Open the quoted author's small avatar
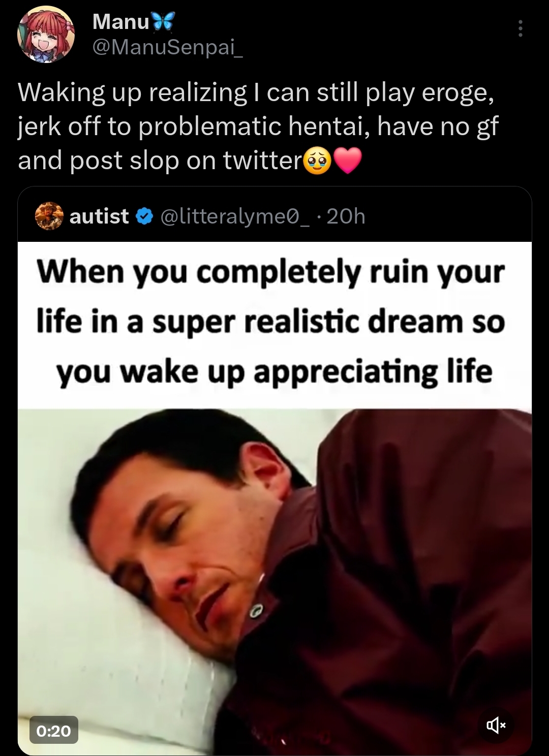 pos(49,217)
